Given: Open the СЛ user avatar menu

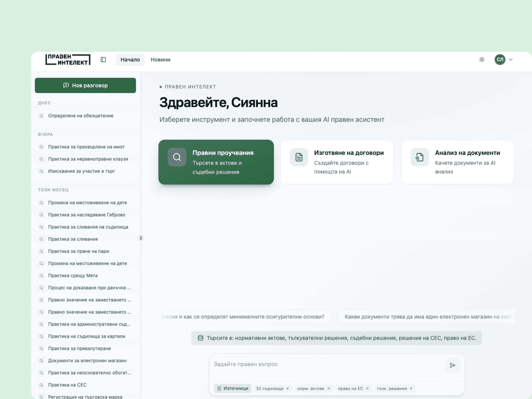Looking at the screenshot, I should [500, 60].
